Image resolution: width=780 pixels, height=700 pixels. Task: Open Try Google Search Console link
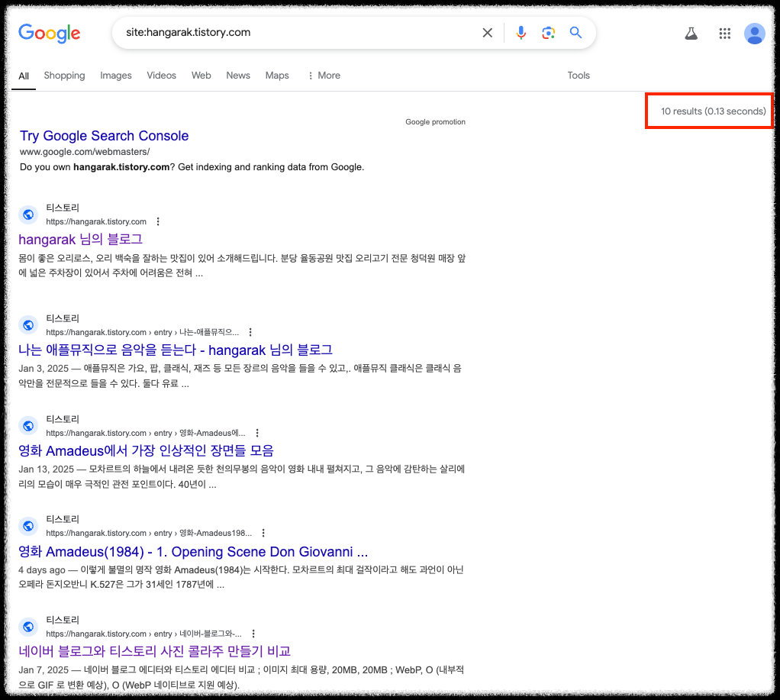104,136
